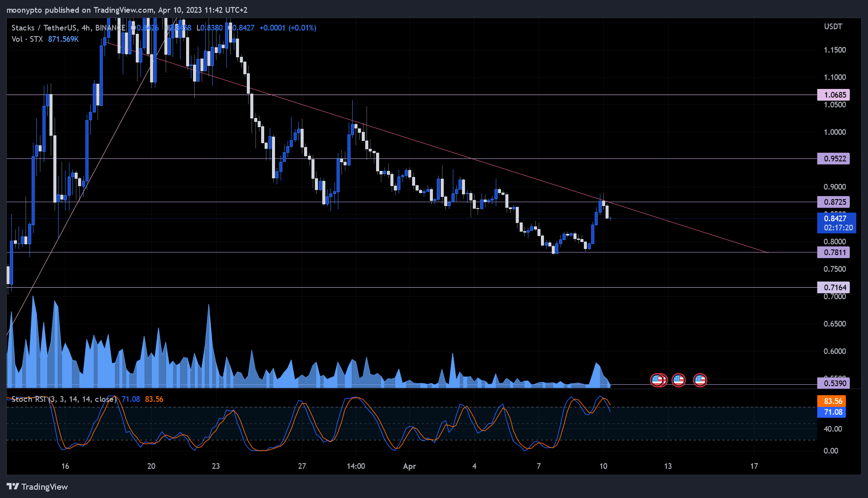Select the 0.9522 price level label
868x498 pixels.
point(833,158)
